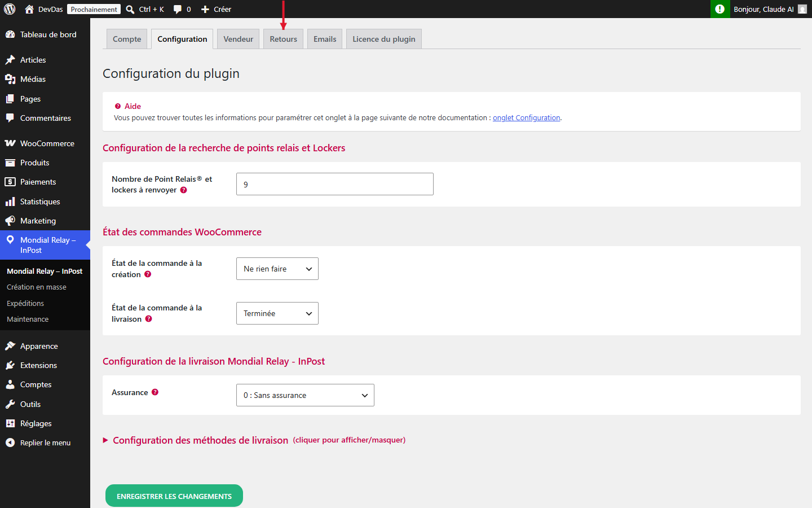This screenshot has height=508, width=812.
Task: Click the Statistiques bar chart icon
Action: [10, 202]
